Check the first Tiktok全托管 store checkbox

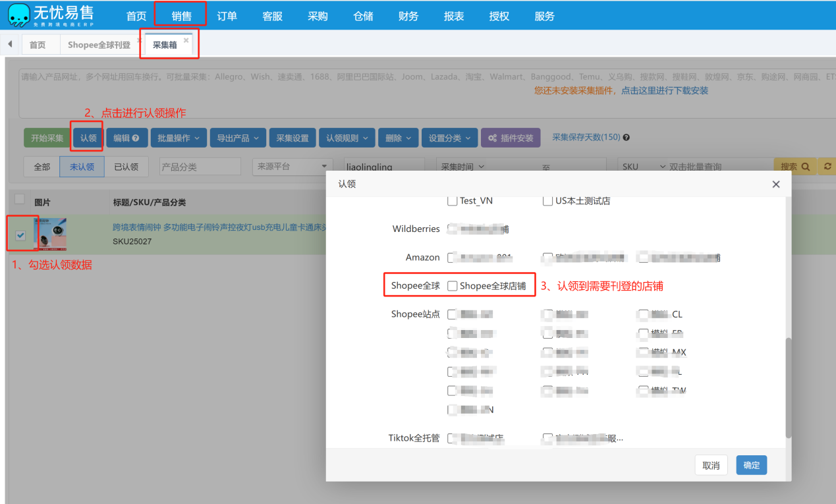452,437
